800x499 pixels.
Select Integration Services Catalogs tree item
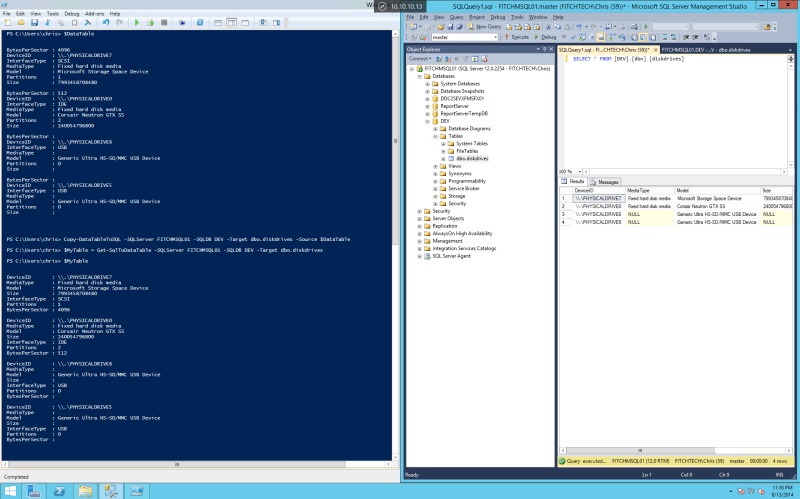tap(464, 248)
